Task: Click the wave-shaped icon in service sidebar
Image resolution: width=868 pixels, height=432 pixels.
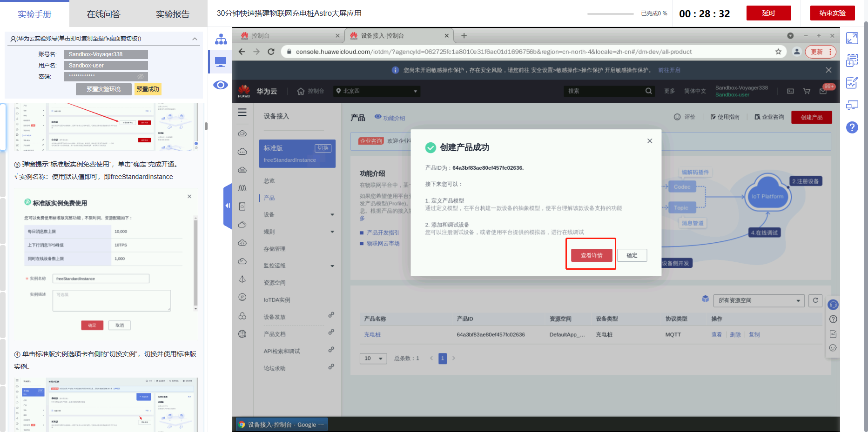Action: coord(242,188)
